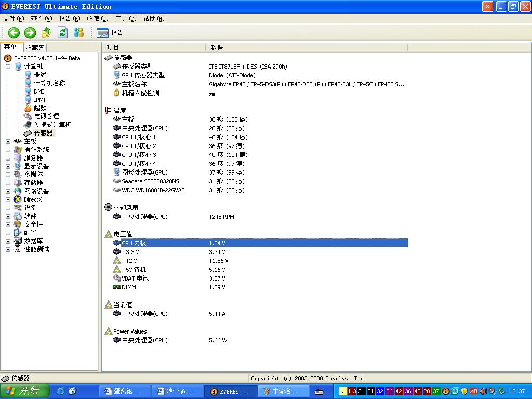
Task: Select the CPU 内核 voltage row
Action: pos(261,243)
